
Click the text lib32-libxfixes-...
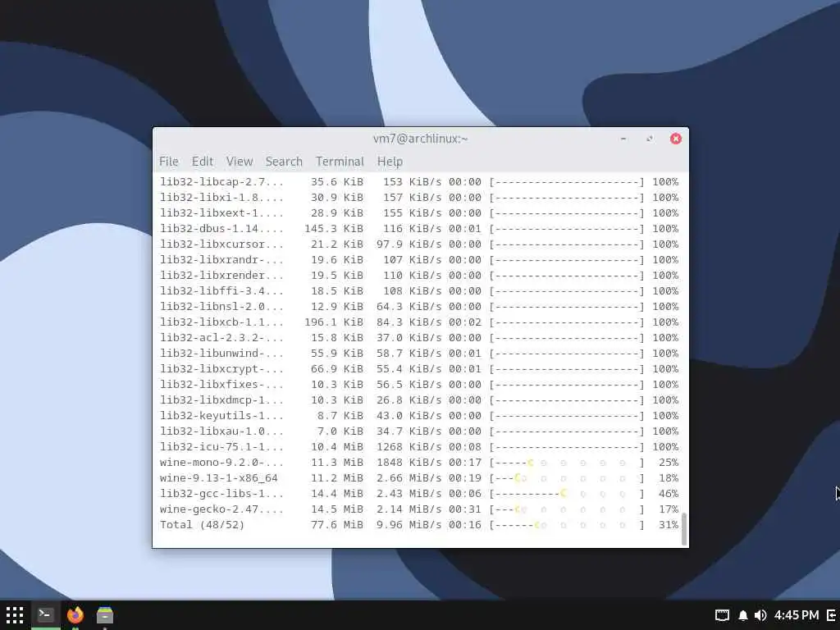click(212, 384)
